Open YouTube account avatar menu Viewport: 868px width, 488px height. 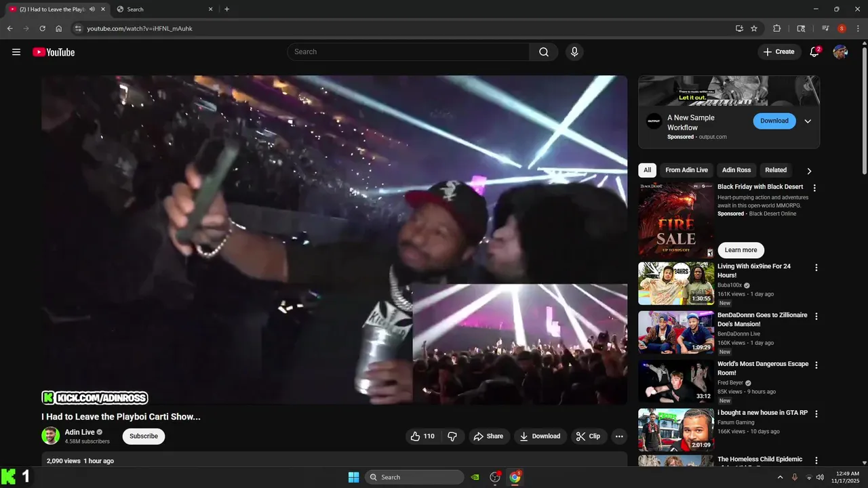point(841,52)
